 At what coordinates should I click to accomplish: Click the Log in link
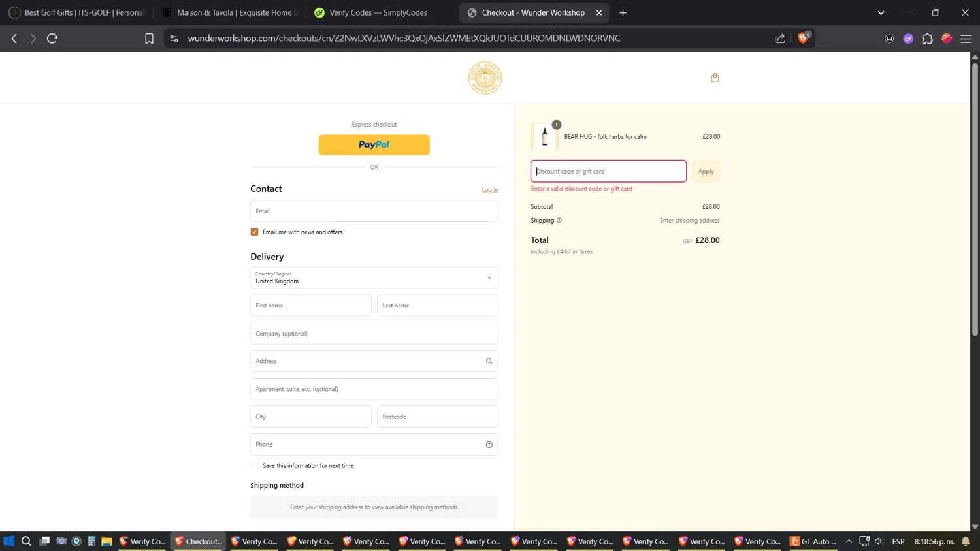[490, 190]
